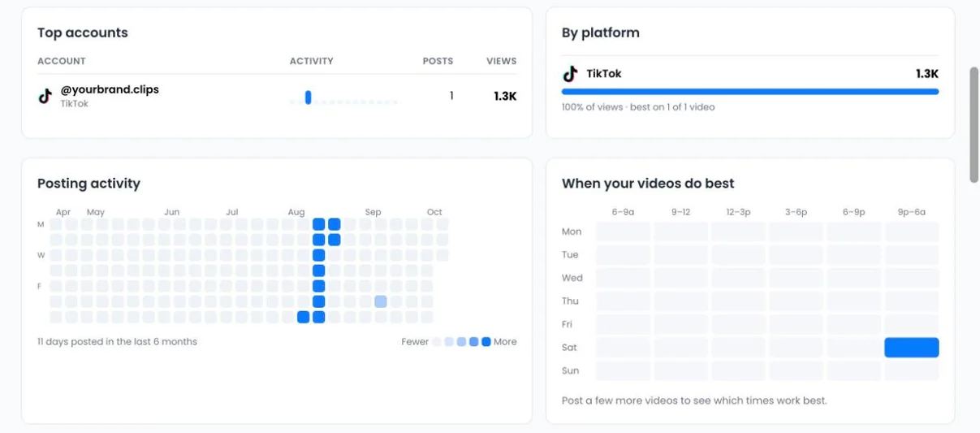Click the 'When your videos do best' heading
Image resolution: width=980 pixels, height=433 pixels.
point(648,184)
